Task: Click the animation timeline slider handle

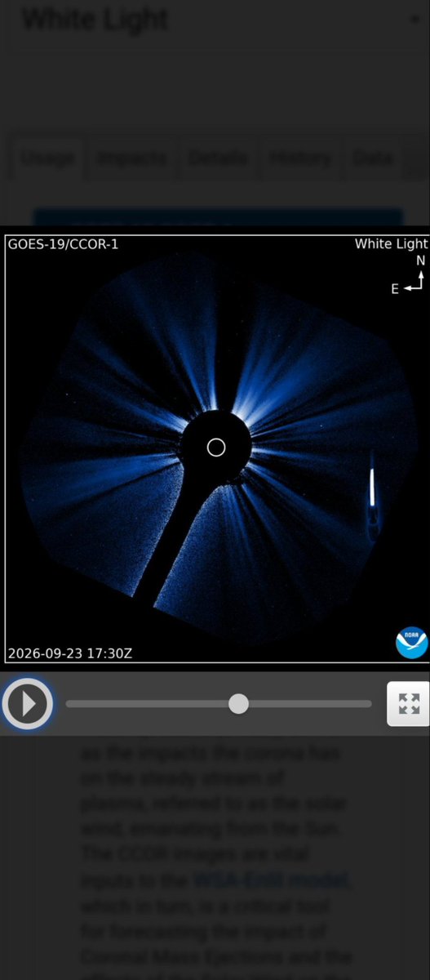Action: click(238, 703)
